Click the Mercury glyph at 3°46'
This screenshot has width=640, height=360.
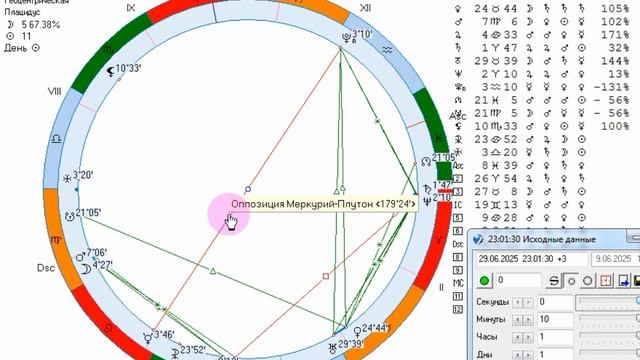(x=148, y=338)
